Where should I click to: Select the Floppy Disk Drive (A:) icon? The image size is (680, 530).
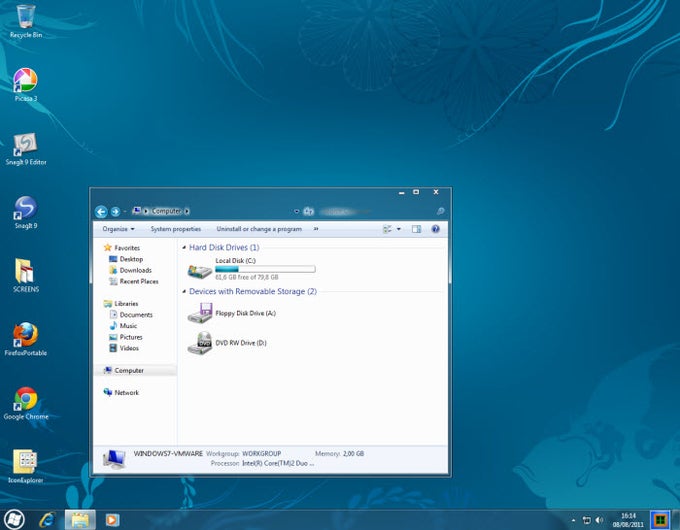(x=200, y=313)
